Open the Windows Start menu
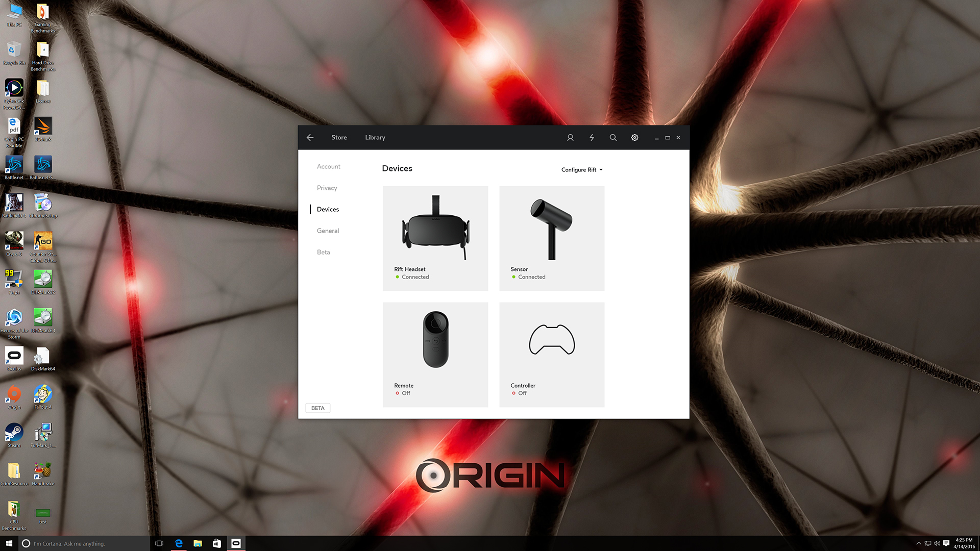980x551 pixels. [x=9, y=543]
